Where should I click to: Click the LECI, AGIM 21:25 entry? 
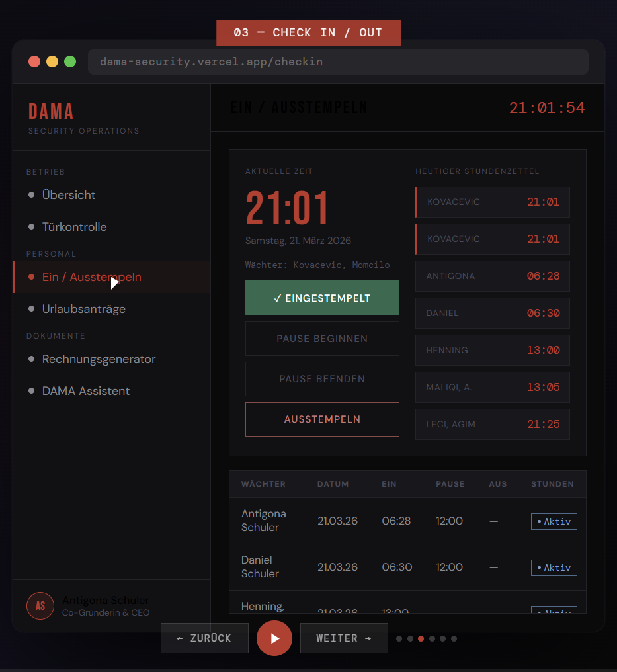pos(493,424)
